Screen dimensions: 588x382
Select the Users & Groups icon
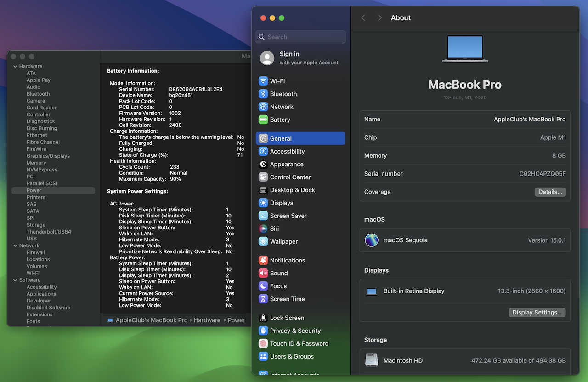point(263,356)
